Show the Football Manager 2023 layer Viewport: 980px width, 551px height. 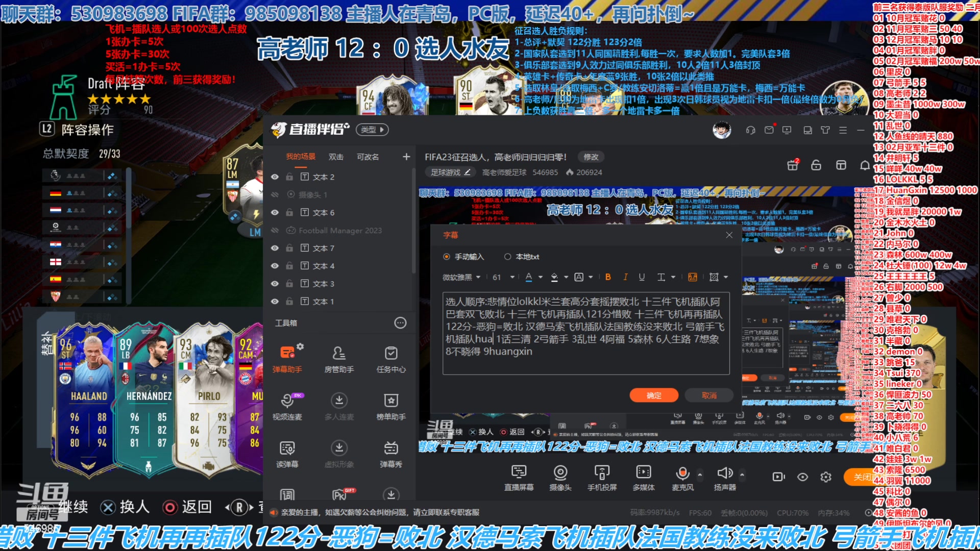pos(275,230)
